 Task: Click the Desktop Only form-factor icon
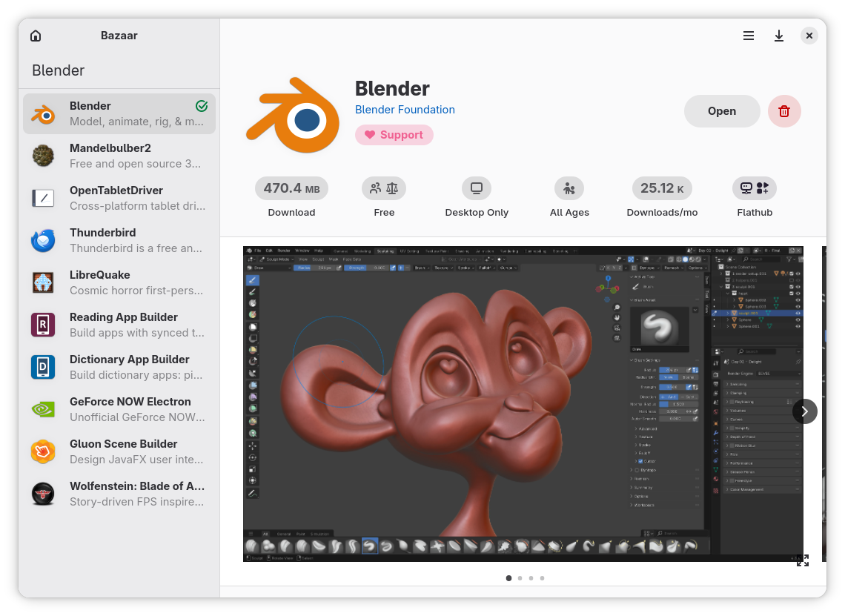point(477,188)
